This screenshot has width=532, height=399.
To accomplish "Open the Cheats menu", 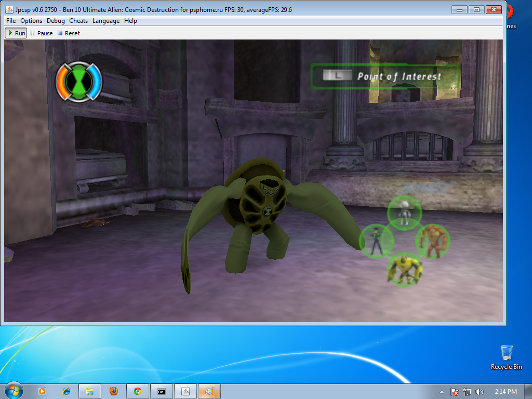I will 78,21.
